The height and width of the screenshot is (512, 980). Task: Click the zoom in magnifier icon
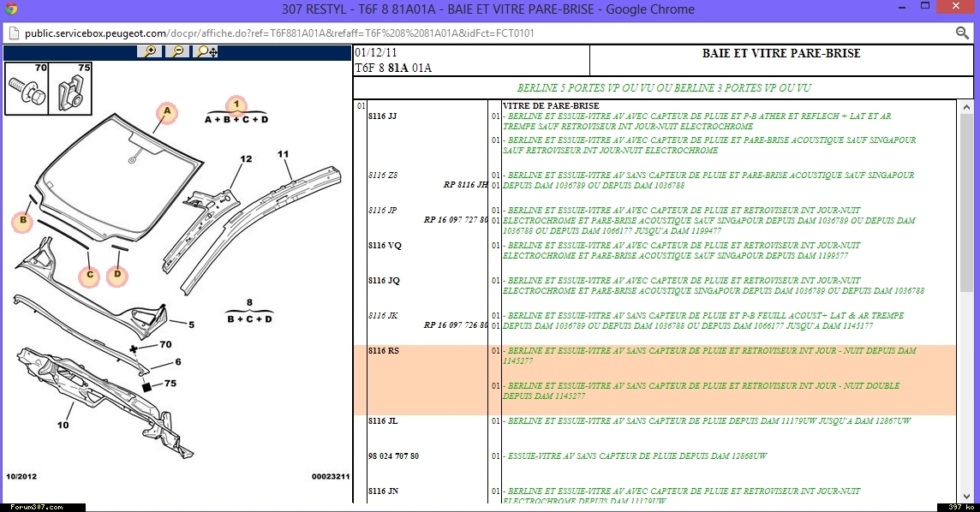point(150,51)
